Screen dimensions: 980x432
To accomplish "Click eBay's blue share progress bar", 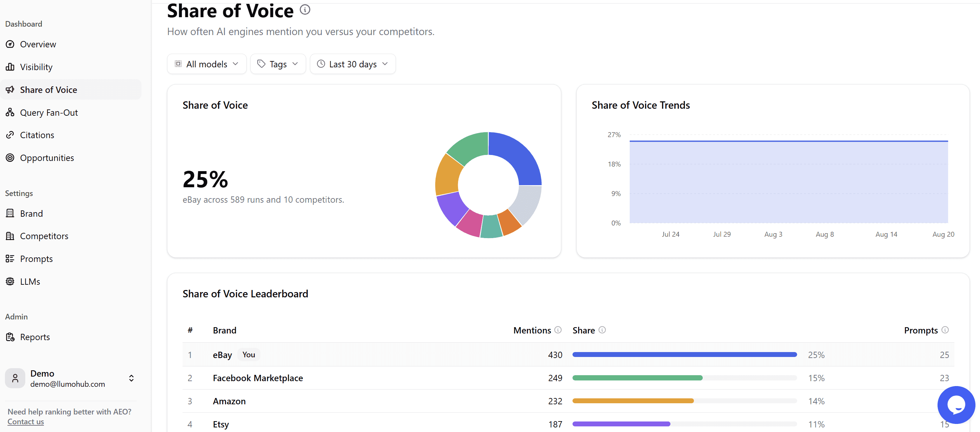I will coord(684,355).
